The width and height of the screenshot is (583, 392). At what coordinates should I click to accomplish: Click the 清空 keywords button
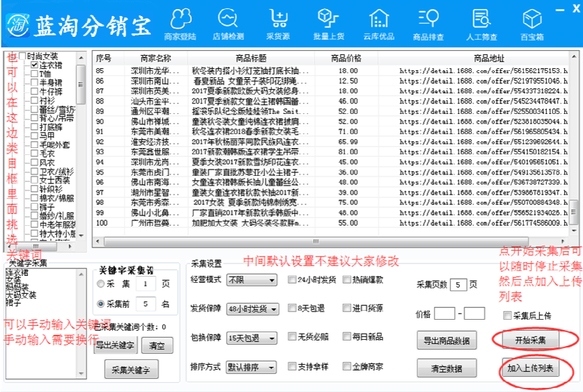(157, 346)
